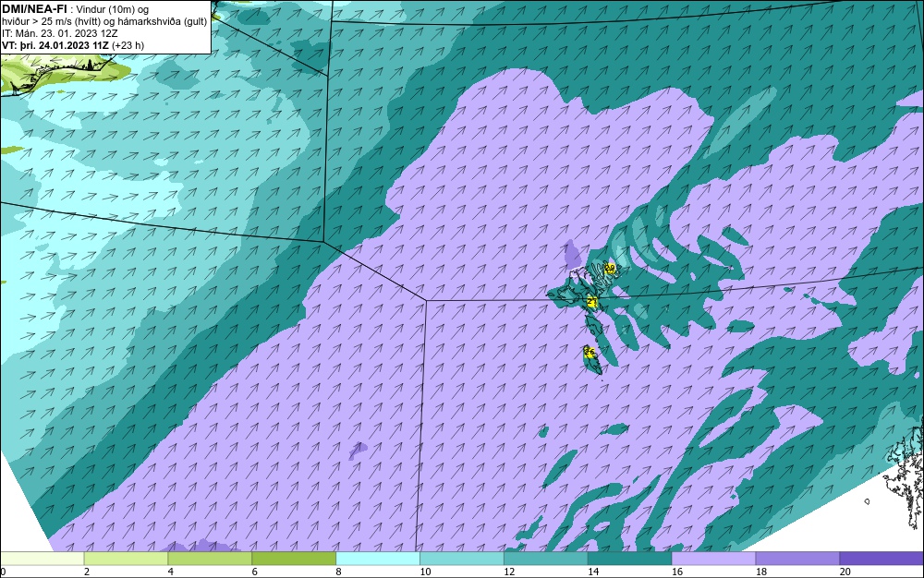The height and width of the screenshot is (578, 924).
Task: Click the 'DMI/NEA-FI' title text
Action: click(34, 9)
